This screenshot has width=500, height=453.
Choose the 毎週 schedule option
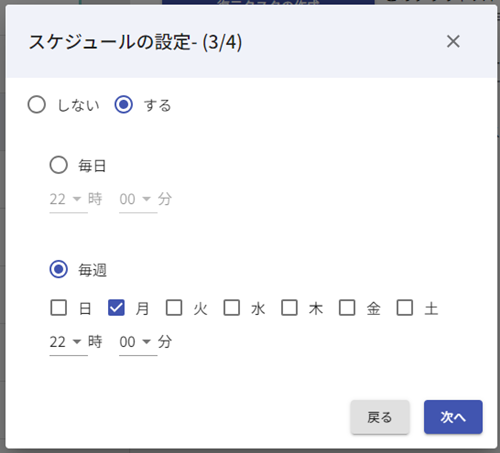[x=59, y=269]
